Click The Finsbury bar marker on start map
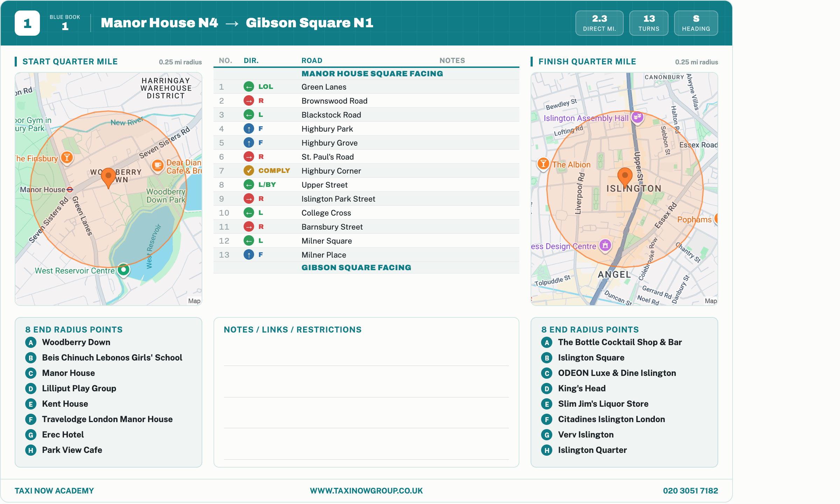This screenshot has height=504, width=840. coord(67,157)
